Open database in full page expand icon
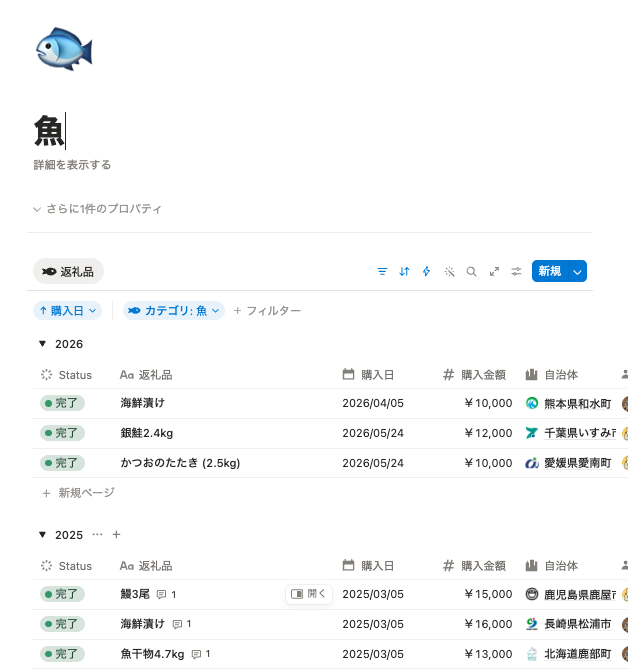 tap(494, 271)
